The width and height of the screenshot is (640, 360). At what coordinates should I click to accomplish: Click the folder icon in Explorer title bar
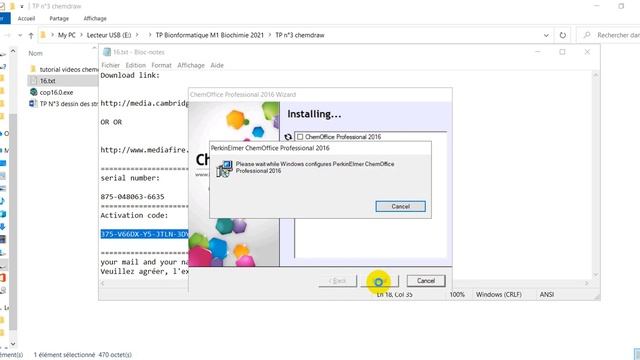(13, 6)
